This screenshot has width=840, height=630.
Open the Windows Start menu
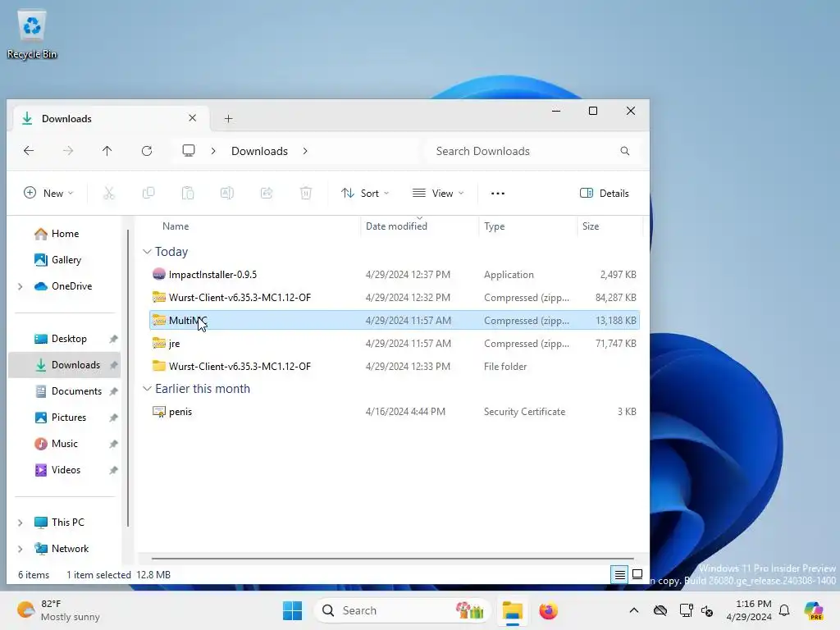tap(293, 610)
